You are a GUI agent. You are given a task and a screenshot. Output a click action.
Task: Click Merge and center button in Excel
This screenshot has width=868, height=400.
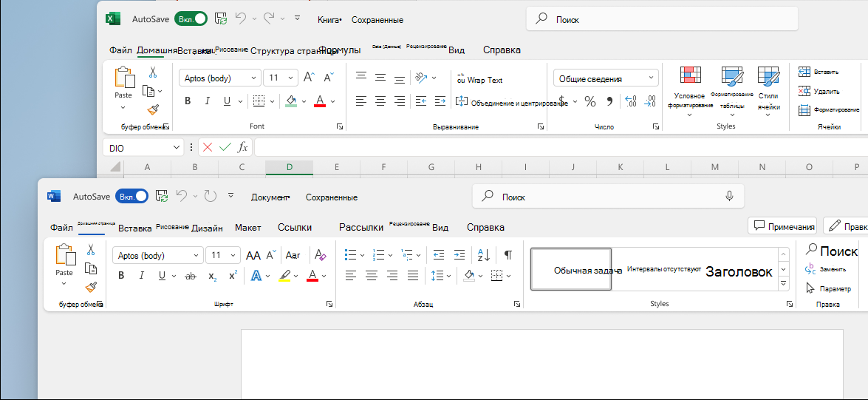pos(511,102)
